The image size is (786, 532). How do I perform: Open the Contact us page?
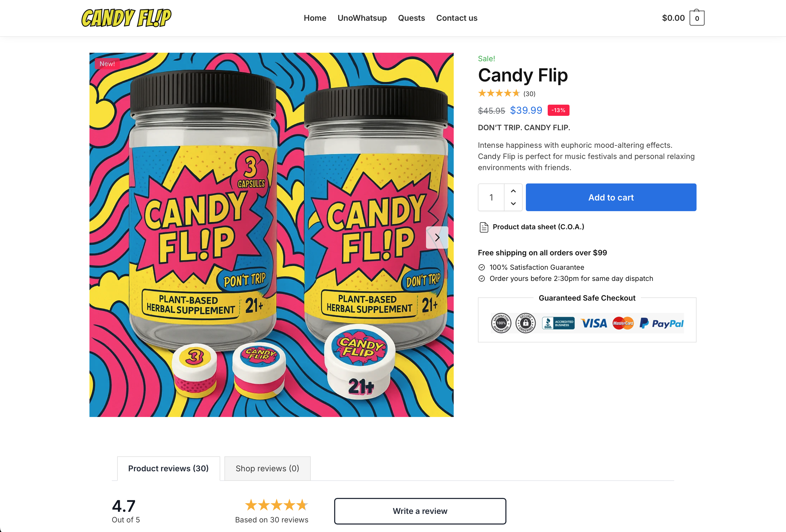457,18
